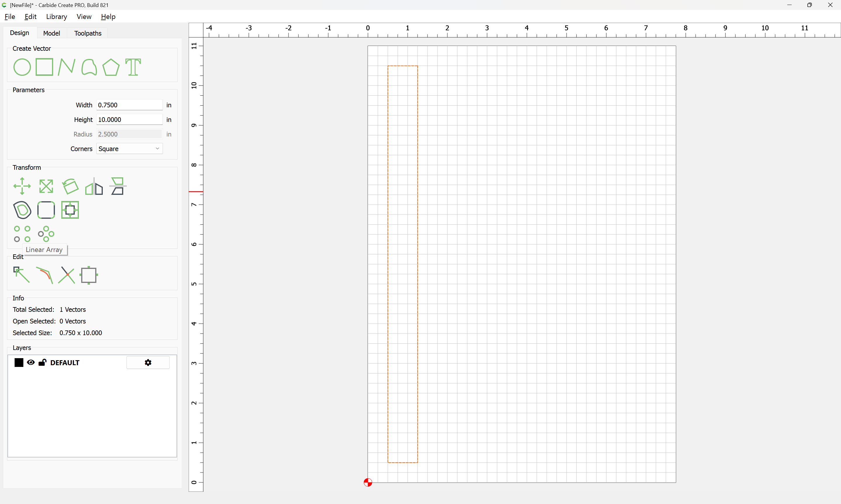Toggle lock on DEFAULT layer
841x504 pixels.
click(42, 362)
